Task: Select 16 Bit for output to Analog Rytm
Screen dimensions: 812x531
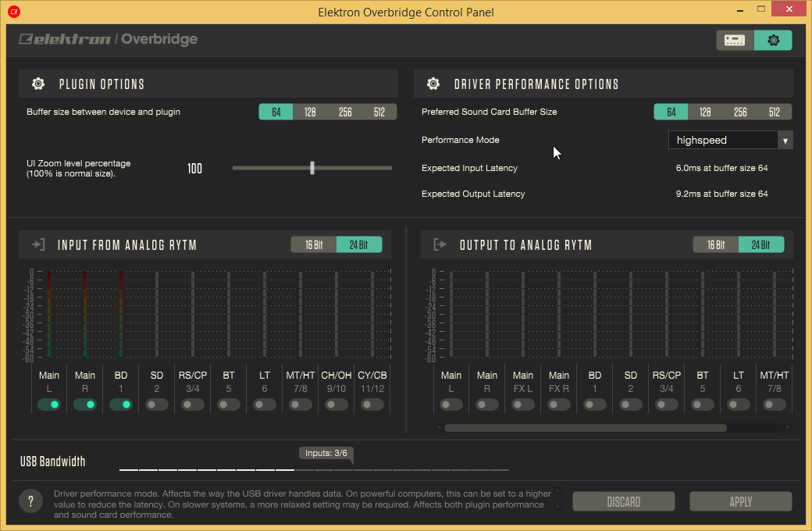Action: point(716,245)
